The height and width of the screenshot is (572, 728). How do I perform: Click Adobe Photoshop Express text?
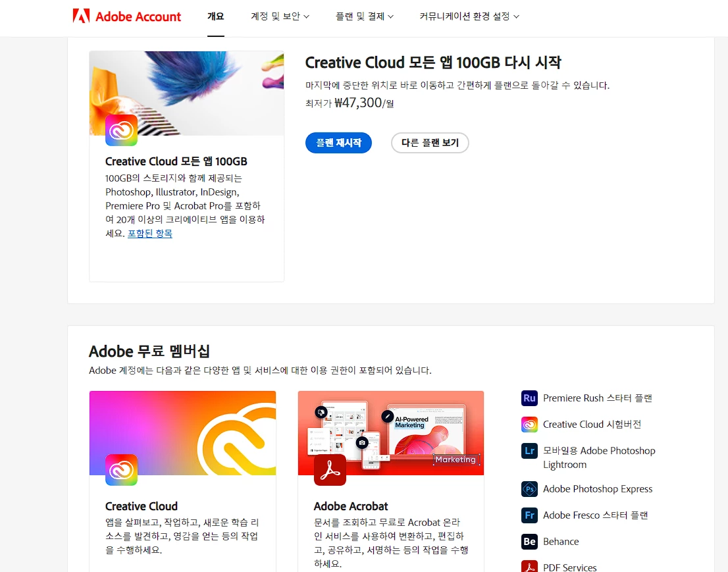click(598, 489)
